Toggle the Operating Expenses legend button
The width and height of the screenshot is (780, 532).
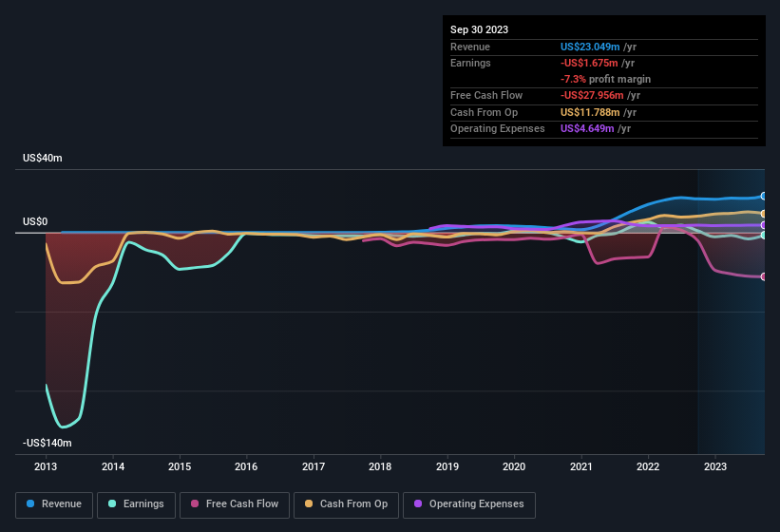click(469, 504)
